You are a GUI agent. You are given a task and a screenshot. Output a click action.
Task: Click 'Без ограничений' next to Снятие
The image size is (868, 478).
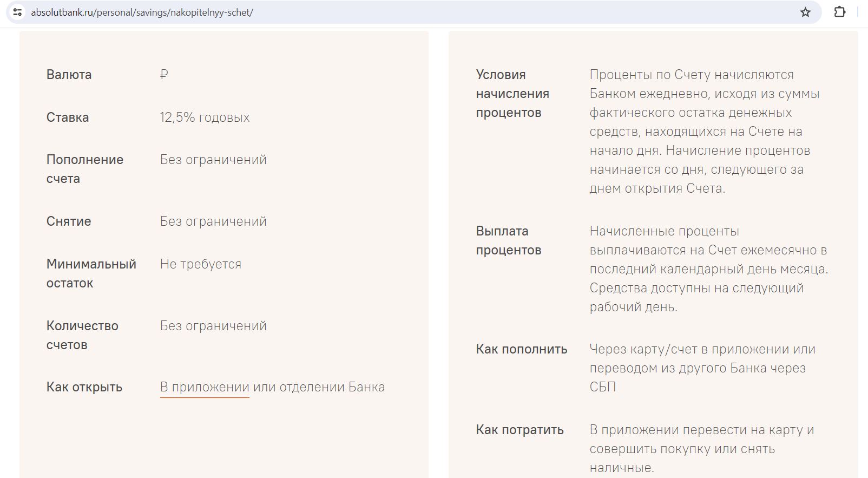click(x=213, y=221)
